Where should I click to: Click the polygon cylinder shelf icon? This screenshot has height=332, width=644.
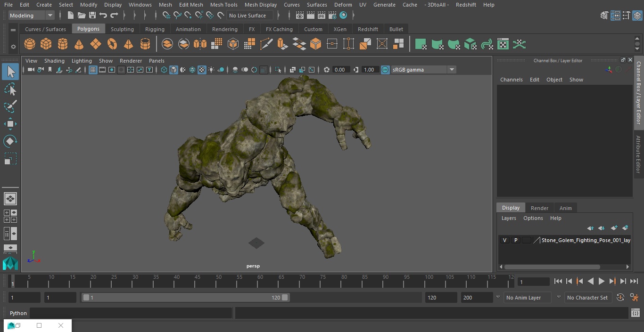click(x=63, y=44)
